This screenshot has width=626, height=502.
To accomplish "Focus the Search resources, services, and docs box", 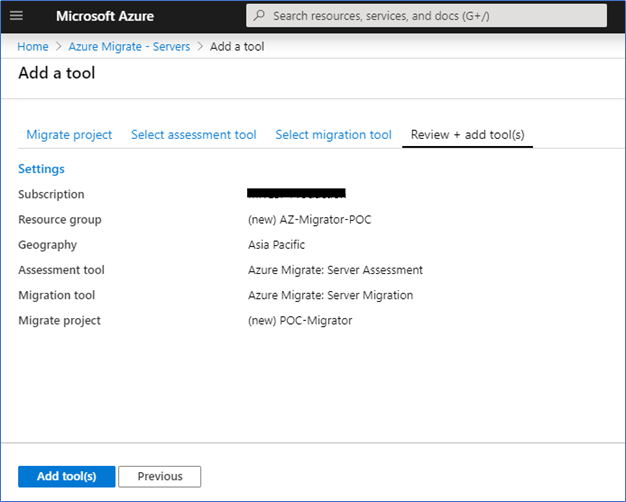I will click(x=426, y=16).
